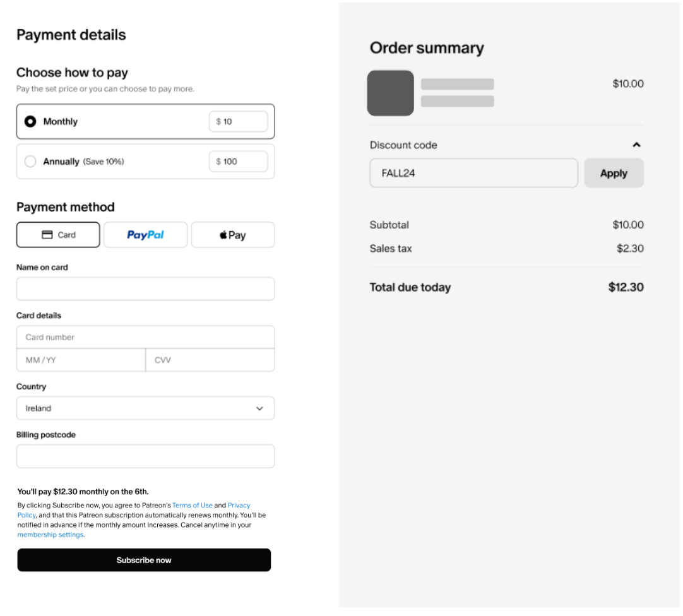Screen dimensions: 683x616
Task: Select the Annually payment radio button
Action: (30, 162)
